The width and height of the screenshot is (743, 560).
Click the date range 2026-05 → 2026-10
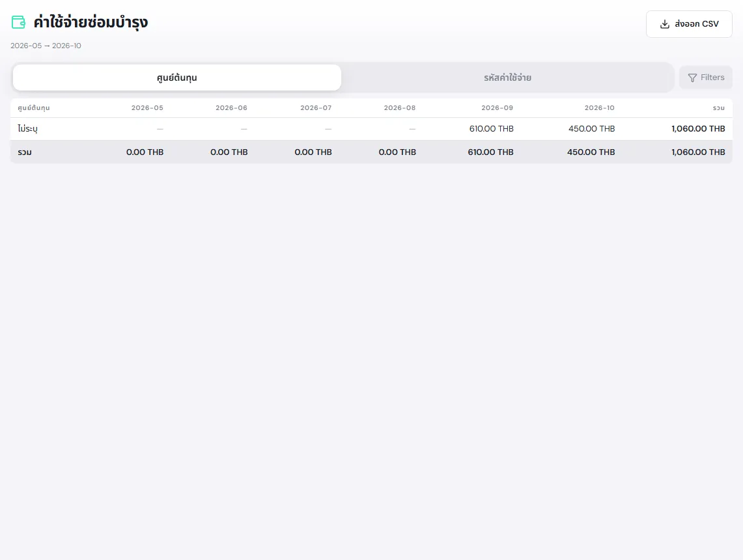tap(46, 46)
